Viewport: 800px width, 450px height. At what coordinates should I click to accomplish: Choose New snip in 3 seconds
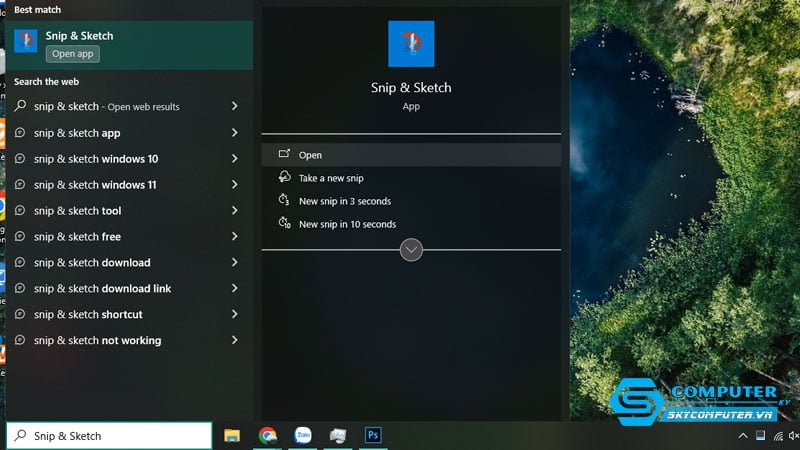pyautogui.click(x=411, y=201)
